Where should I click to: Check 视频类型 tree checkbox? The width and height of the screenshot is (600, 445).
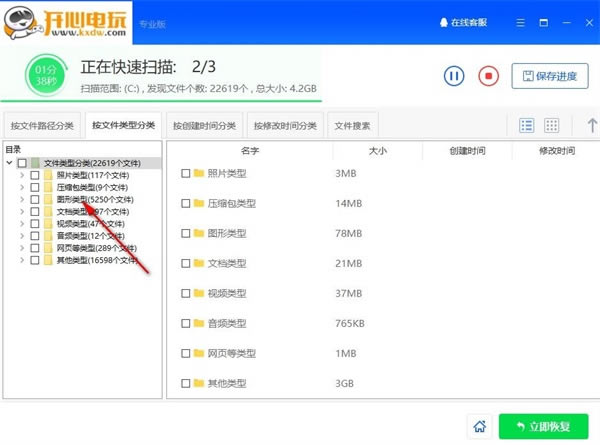point(35,224)
